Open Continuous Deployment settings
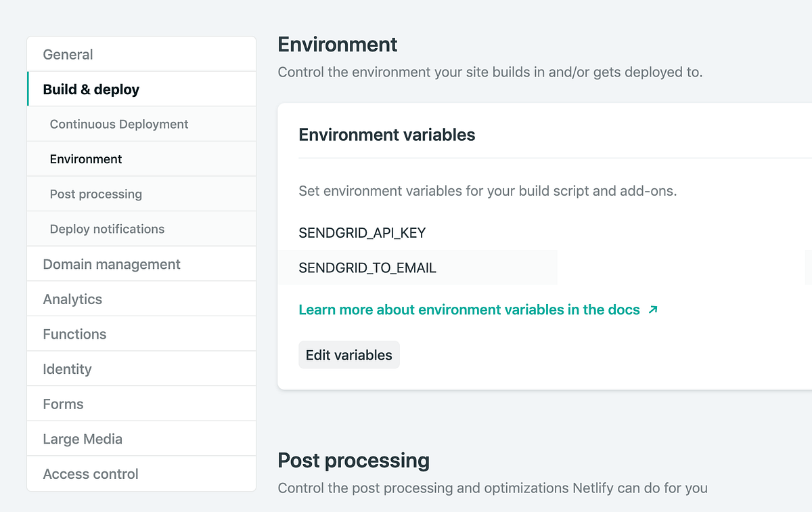812x512 pixels. tap(118, 124)
